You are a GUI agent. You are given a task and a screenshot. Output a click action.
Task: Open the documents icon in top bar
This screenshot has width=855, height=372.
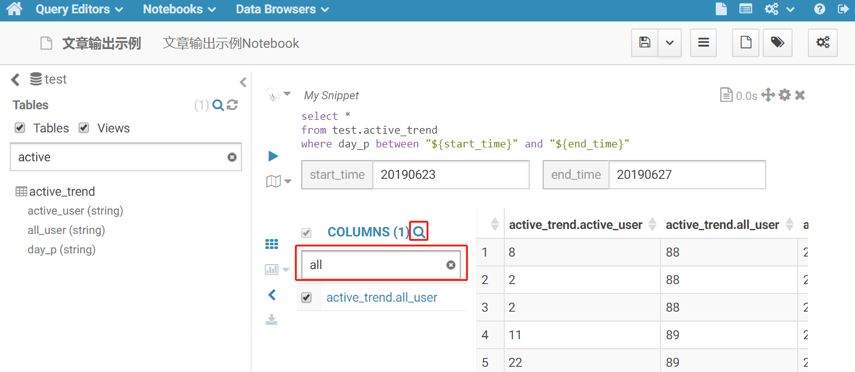tap(721, 9)
